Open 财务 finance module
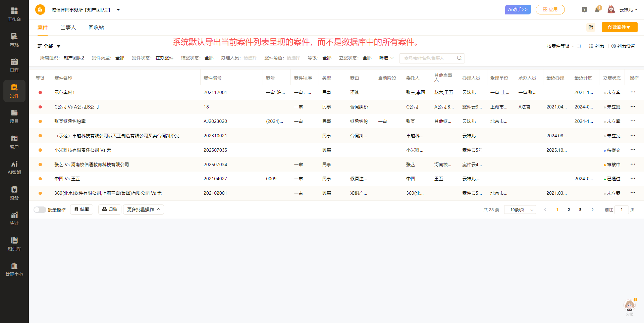Screen dimensions: 644x323 (14, 193)
